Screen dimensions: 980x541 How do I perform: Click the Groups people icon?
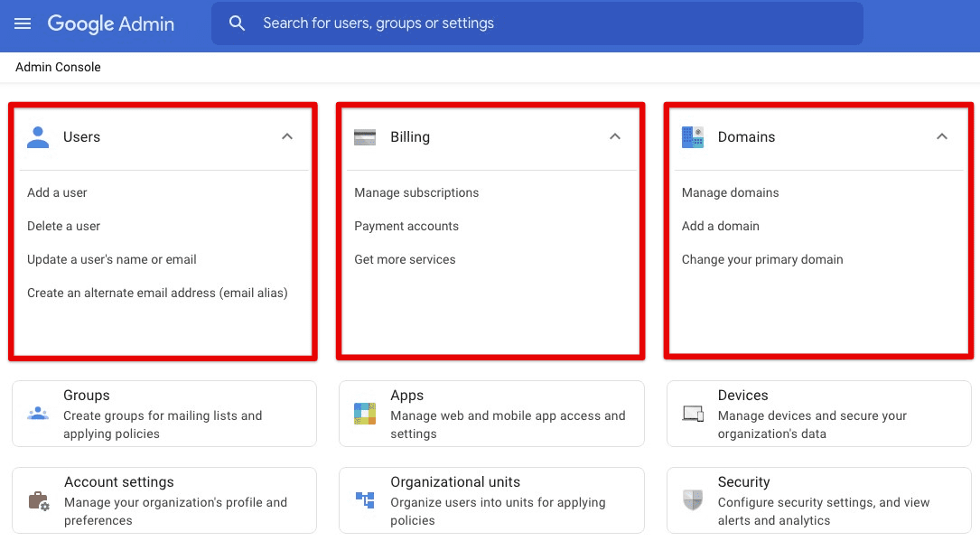click(x=38, y=414)
